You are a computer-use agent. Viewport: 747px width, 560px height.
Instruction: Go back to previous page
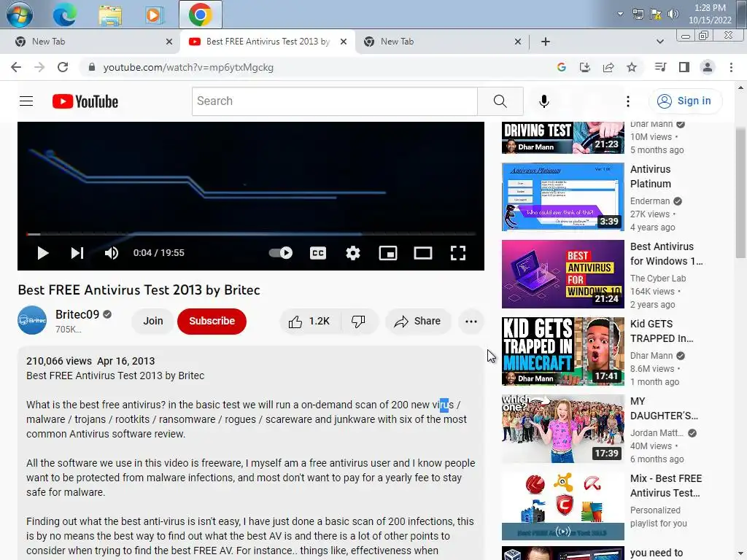click(16, 67)
